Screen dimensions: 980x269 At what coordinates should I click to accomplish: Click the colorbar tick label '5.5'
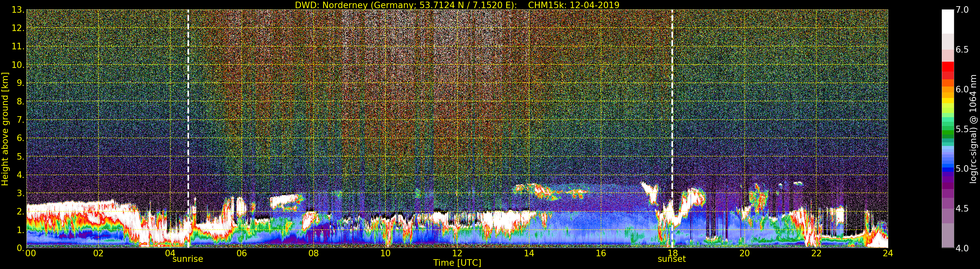(962, 129)
